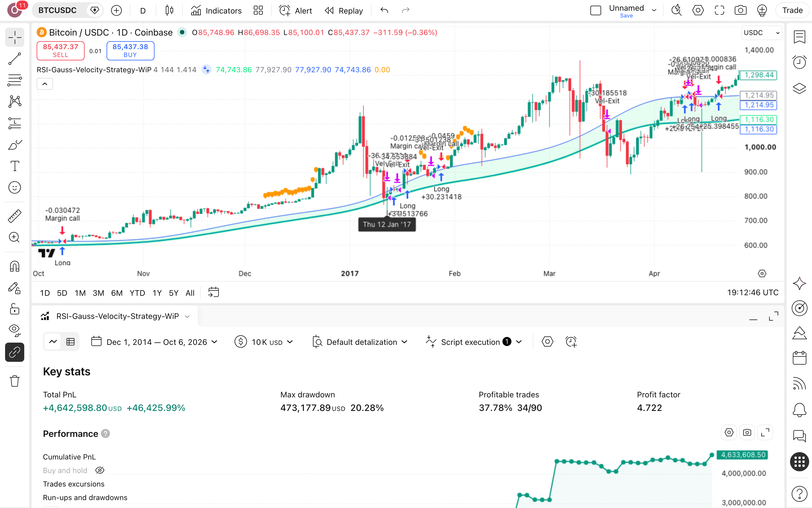
Task: Toggle lock all drawing tools
Action: 15,309
